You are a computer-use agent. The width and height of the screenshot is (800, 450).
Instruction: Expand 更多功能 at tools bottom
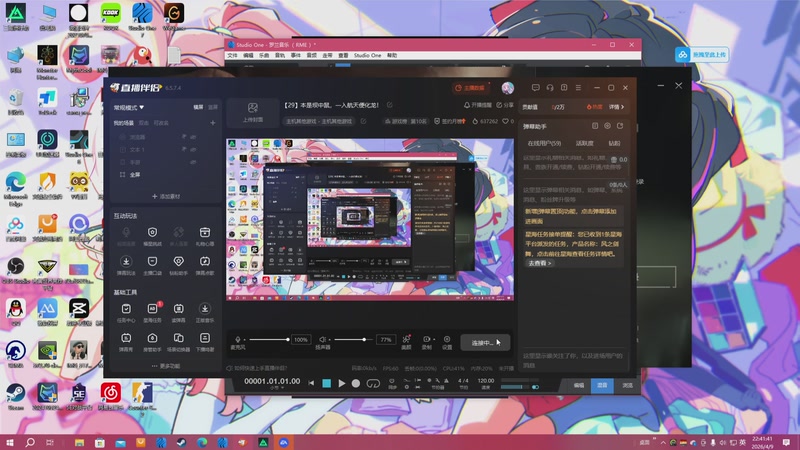click(166, 366)
